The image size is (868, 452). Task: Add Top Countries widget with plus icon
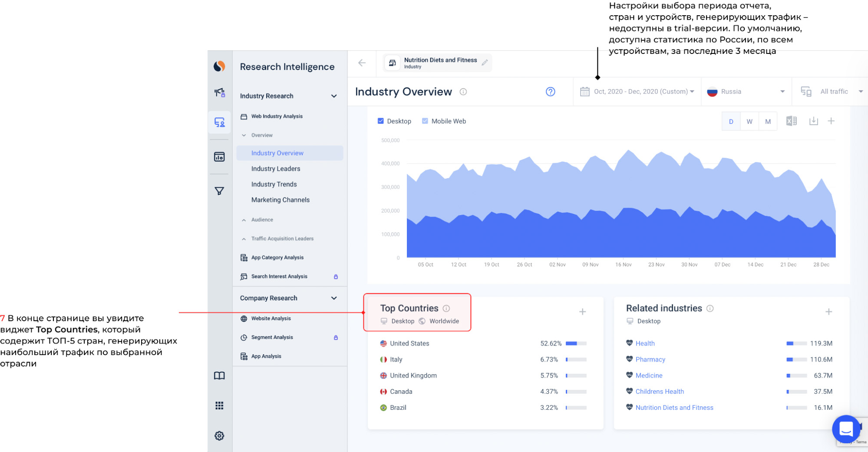coord(583,312)
